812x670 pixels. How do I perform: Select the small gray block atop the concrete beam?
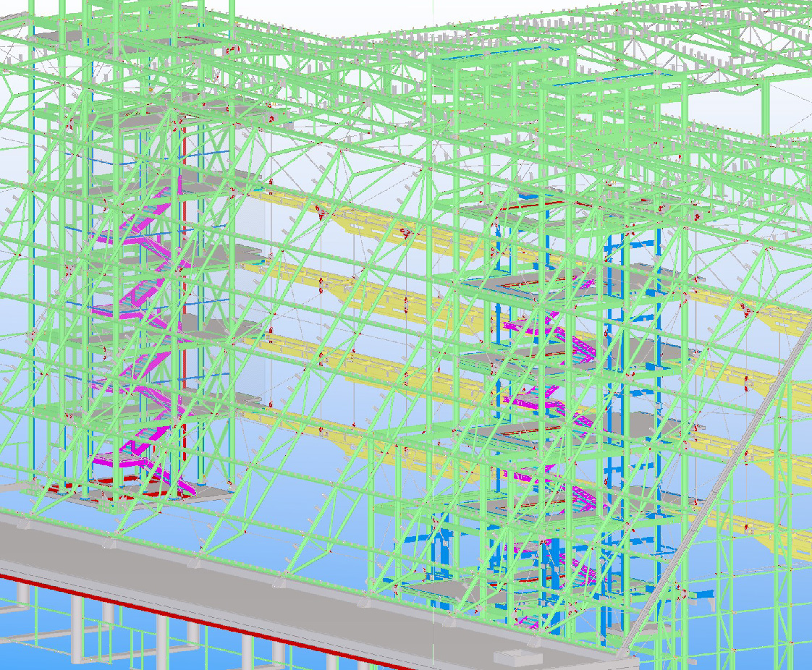518,657
